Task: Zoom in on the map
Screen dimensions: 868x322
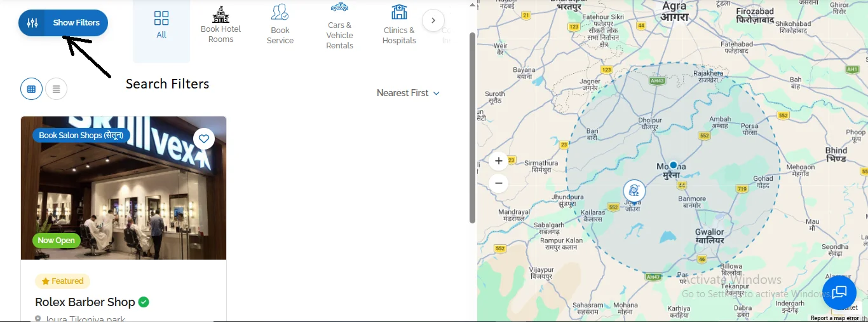Action: coord(499,161)
